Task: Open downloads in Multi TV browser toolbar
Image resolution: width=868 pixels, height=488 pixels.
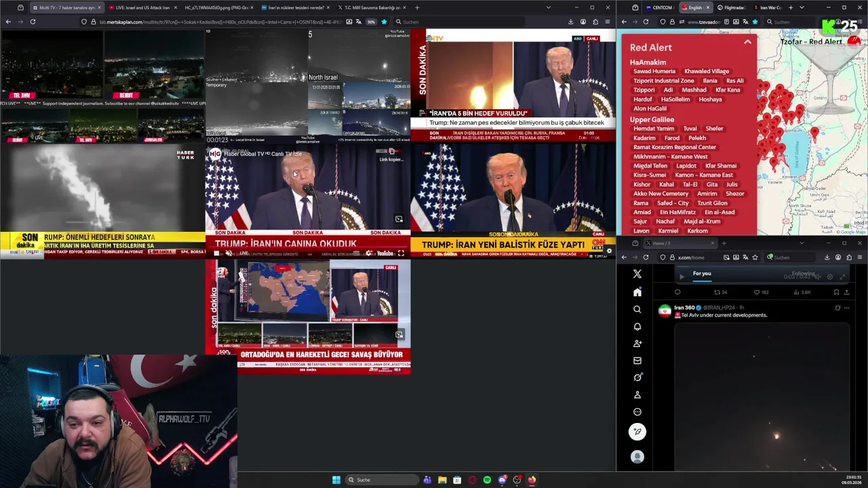Action: 570,22
